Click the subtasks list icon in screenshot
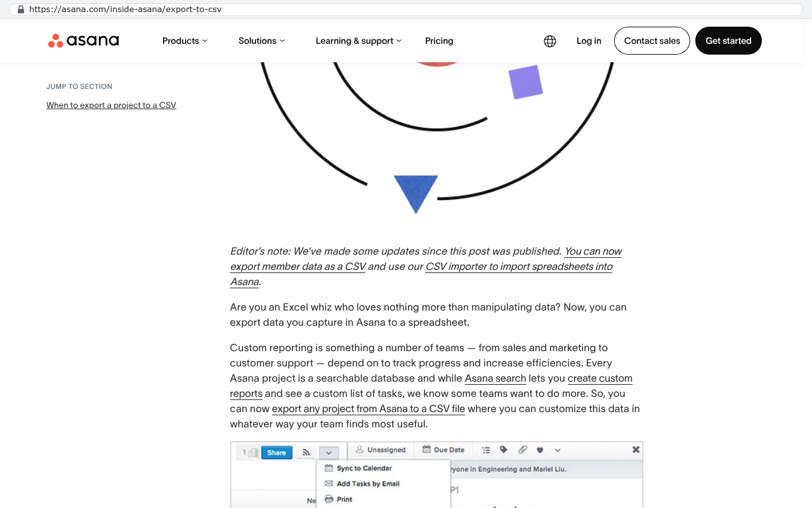812x508 pixels. coord(486,450)
